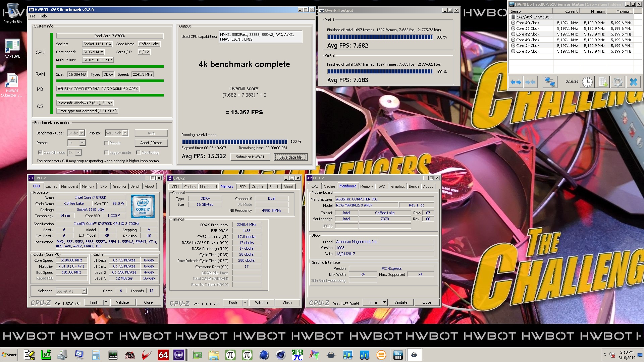The width and height of the screenshot is (644, 362).
Task: Select the Recycle Bin desktop icon
Action: [12, 14]
